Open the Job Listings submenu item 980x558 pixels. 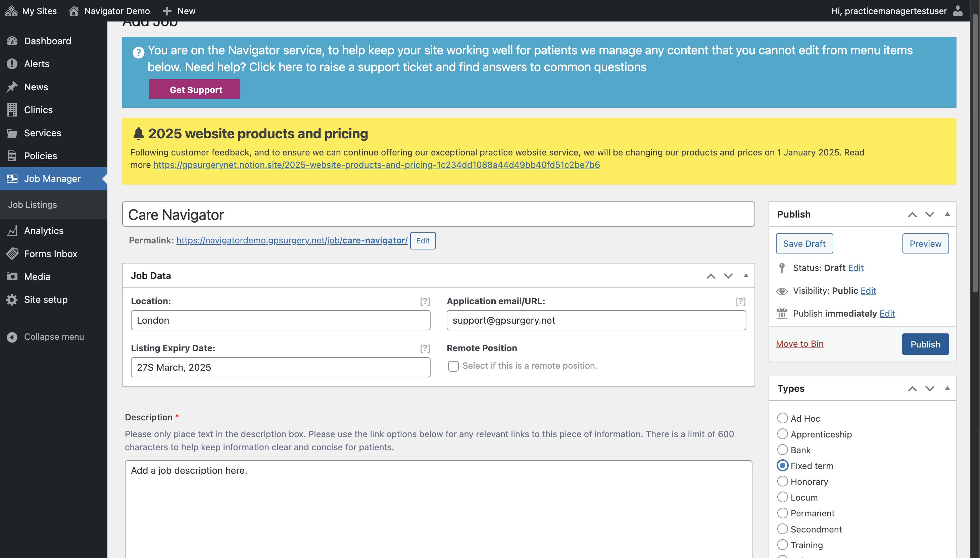pos(33,205)
